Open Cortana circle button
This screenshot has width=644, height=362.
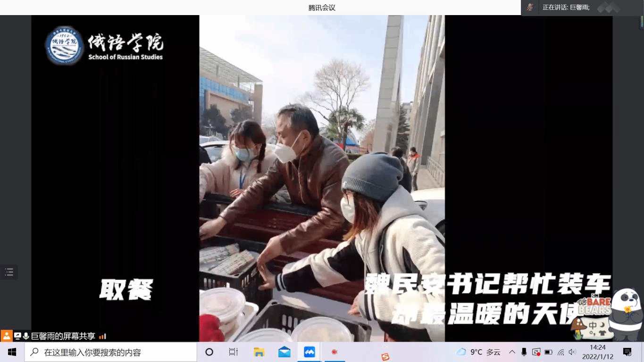(x=209, y=352)
